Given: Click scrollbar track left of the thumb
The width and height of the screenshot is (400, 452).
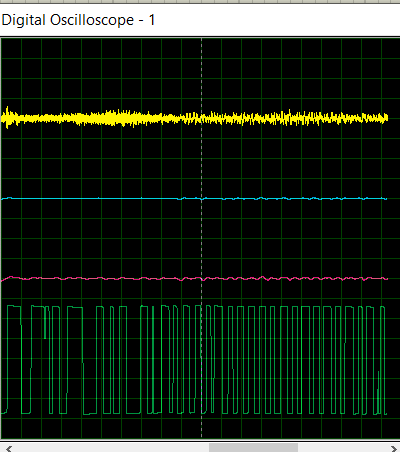Looking at the screenshot, I should [112, 448].
